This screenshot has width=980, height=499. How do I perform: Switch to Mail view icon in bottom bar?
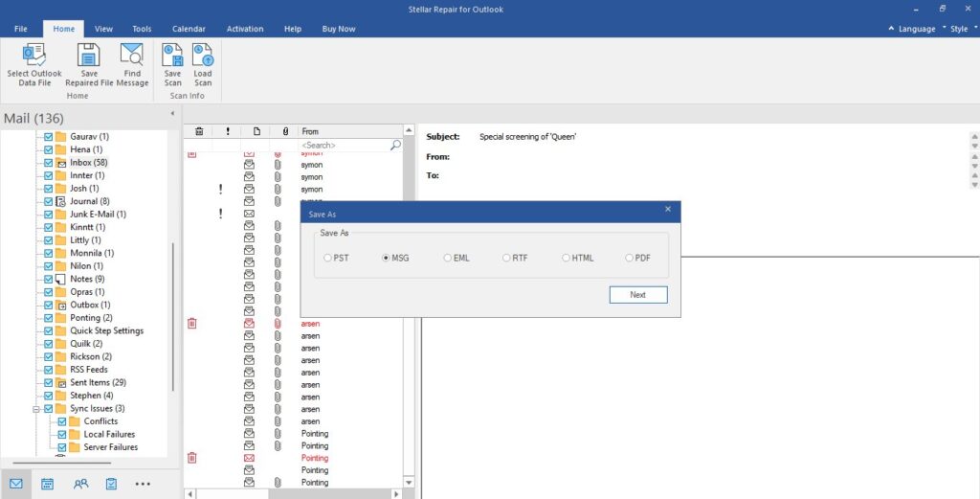point(16,484)
